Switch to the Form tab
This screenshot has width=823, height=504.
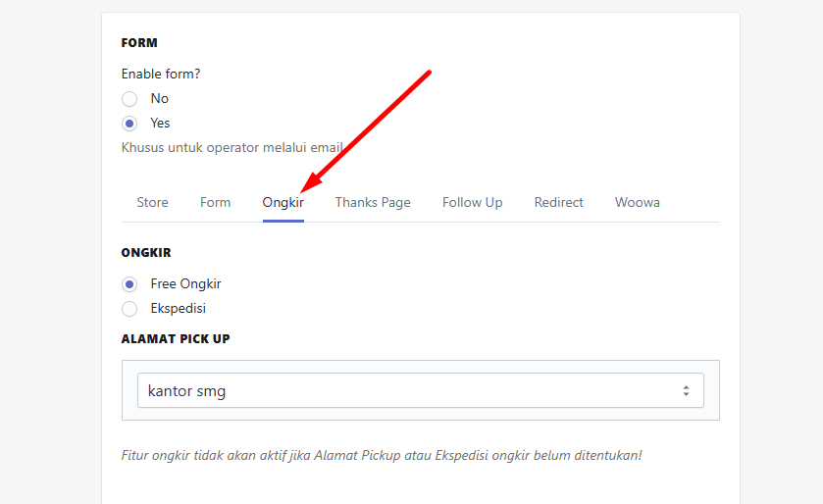(215, 202)
